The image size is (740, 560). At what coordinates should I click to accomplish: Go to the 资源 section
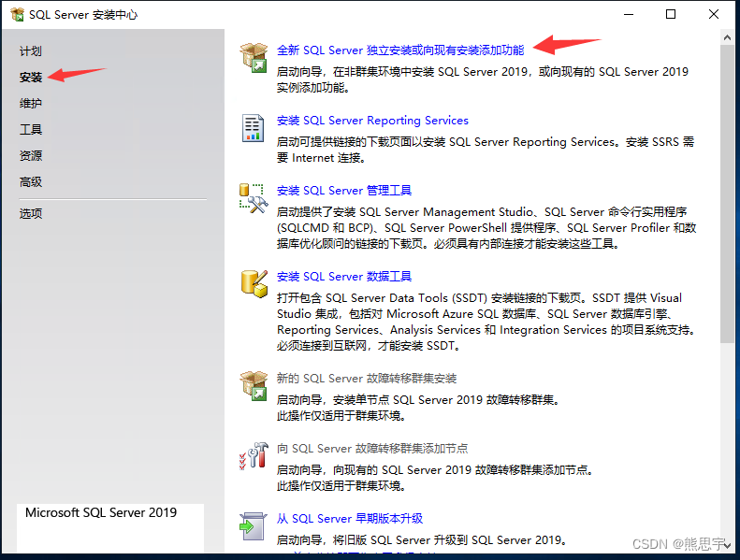[31, 156]
